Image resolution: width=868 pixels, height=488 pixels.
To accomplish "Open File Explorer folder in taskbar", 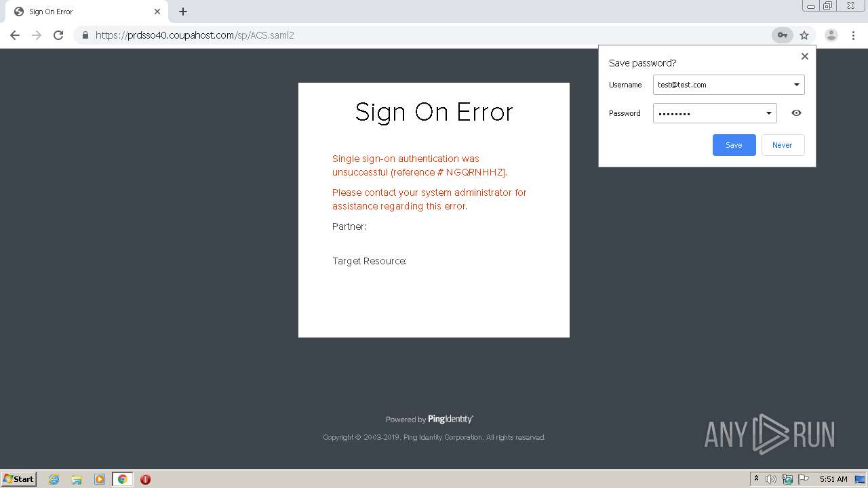I will [x=77, y=479].
